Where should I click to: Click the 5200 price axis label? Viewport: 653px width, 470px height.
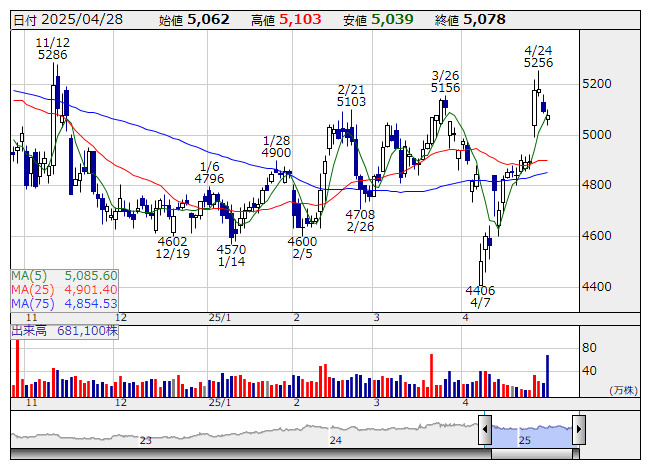(x=597, y=84)
